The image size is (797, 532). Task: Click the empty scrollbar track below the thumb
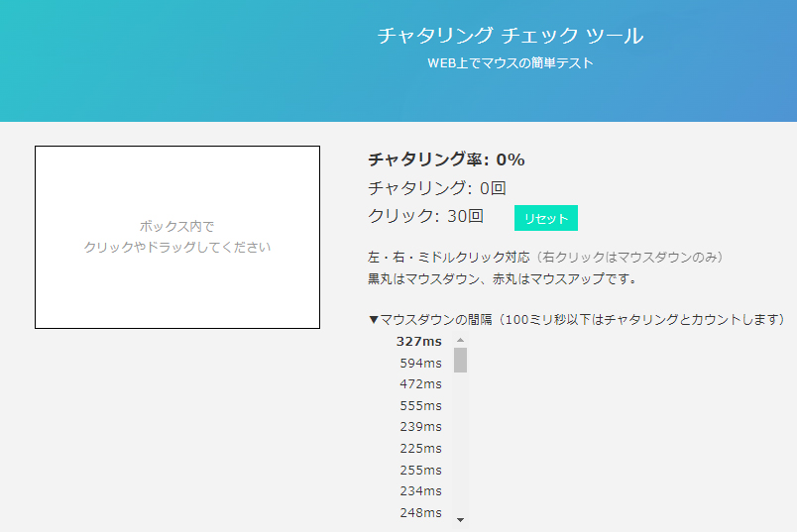click(x=460, y=446)
